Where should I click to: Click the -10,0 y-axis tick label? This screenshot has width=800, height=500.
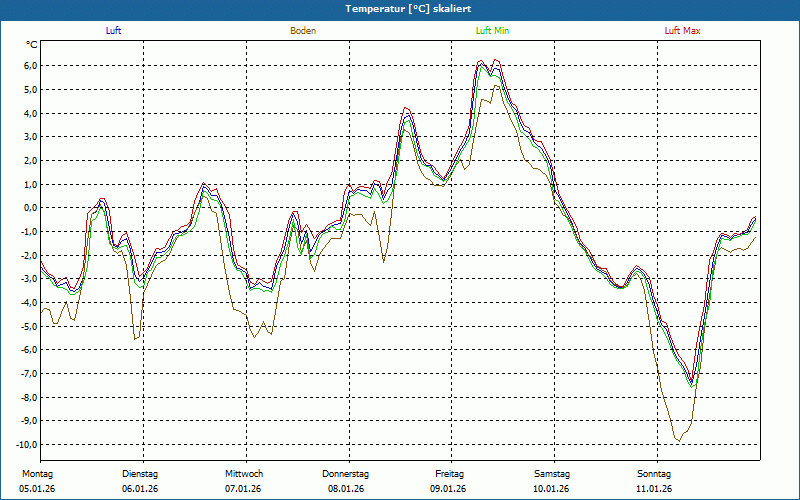27,445
